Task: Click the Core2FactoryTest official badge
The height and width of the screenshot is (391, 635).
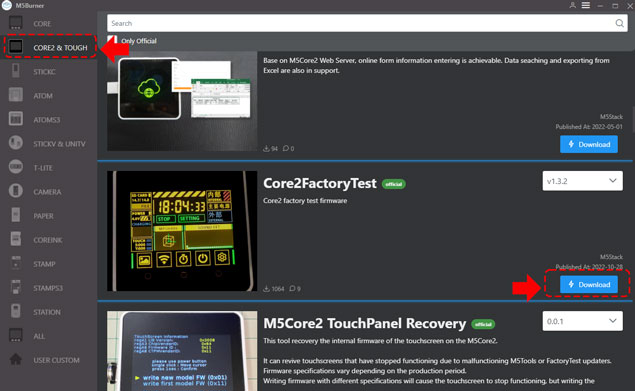Action: (x=394, y=184)
